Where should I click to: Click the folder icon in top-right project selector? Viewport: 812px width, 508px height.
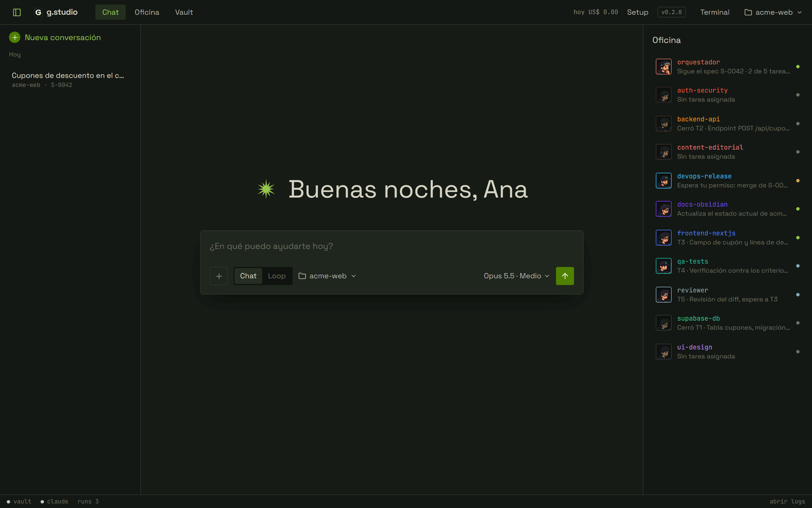(x=748, y=12)
